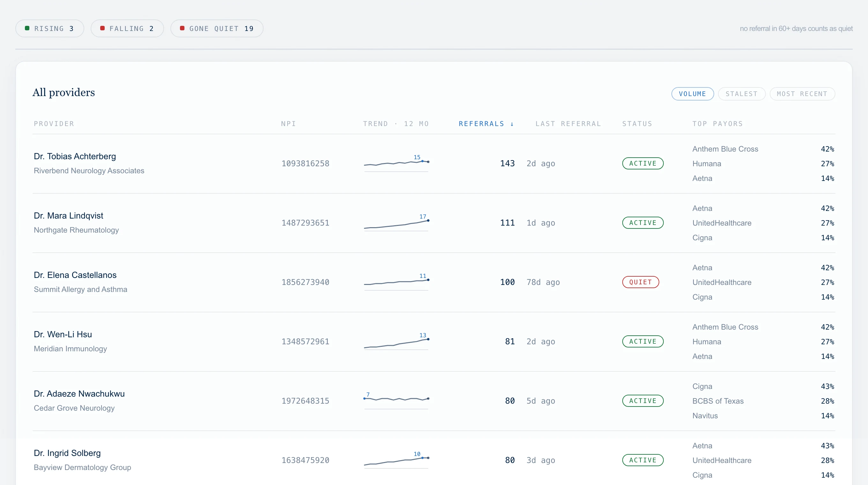Viewport: 868px width, 485px height.
Task: Click NPI number 1972648315
Action: pos(305,401)
